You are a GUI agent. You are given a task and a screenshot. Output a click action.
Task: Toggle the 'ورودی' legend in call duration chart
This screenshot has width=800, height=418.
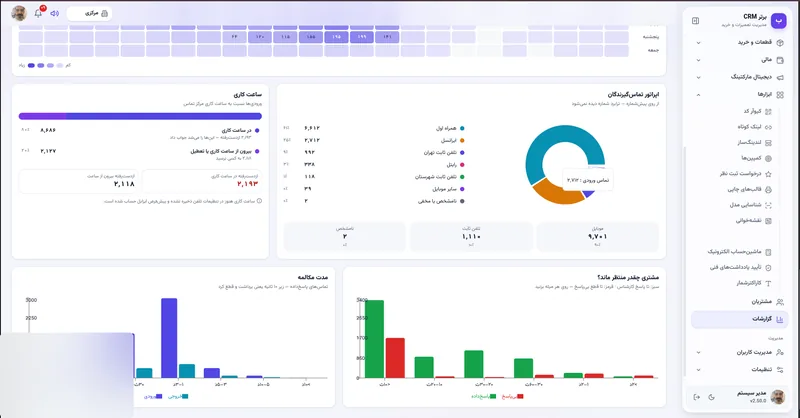point(153,396)
